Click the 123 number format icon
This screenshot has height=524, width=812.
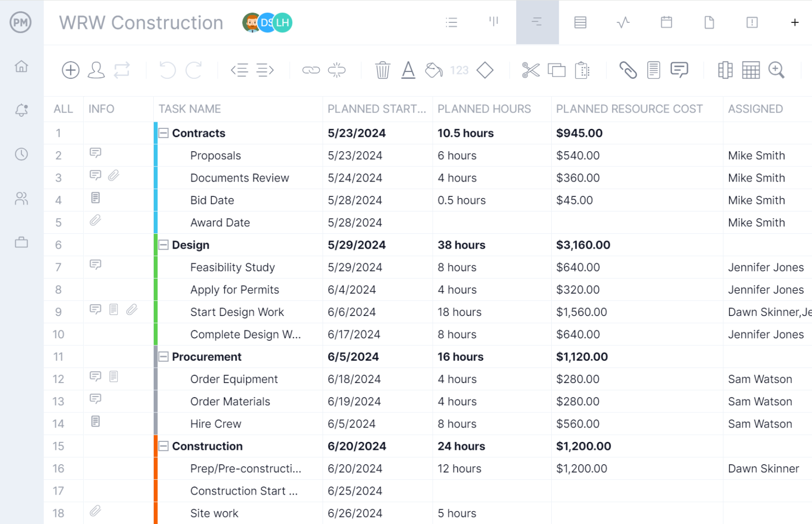[x=459, y=70]
